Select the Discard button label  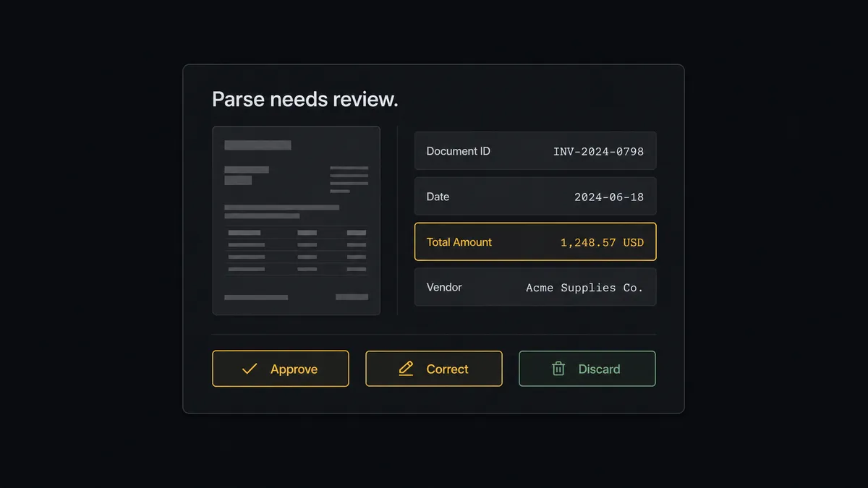[599, 369]
